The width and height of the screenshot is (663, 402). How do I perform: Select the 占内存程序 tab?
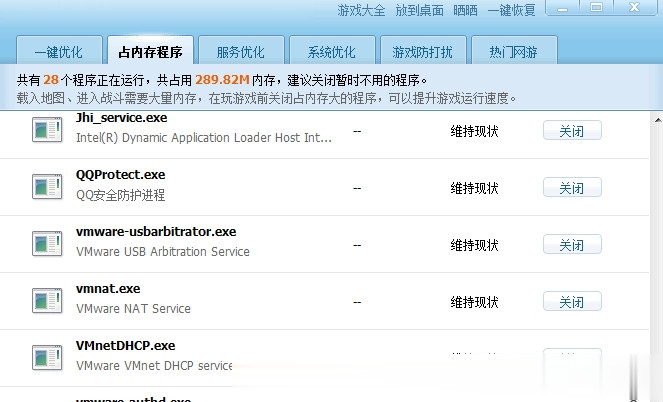pos(151,51)
